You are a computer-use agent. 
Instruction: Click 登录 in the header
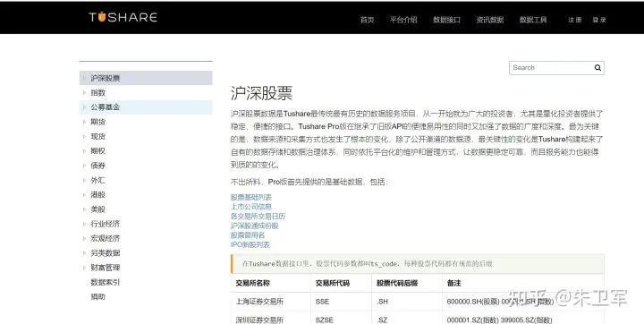point(598,20)
